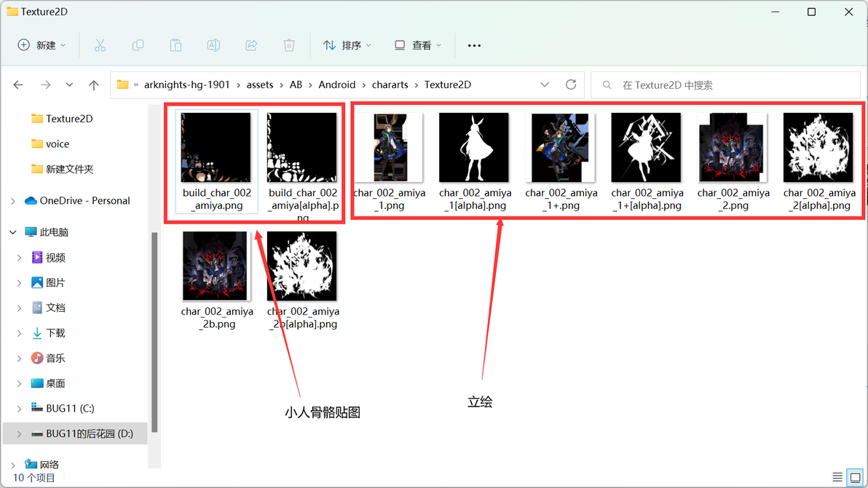868x488 pixels.
Task: Expand the 视频 tree node
Action: (x=19, y=257)
